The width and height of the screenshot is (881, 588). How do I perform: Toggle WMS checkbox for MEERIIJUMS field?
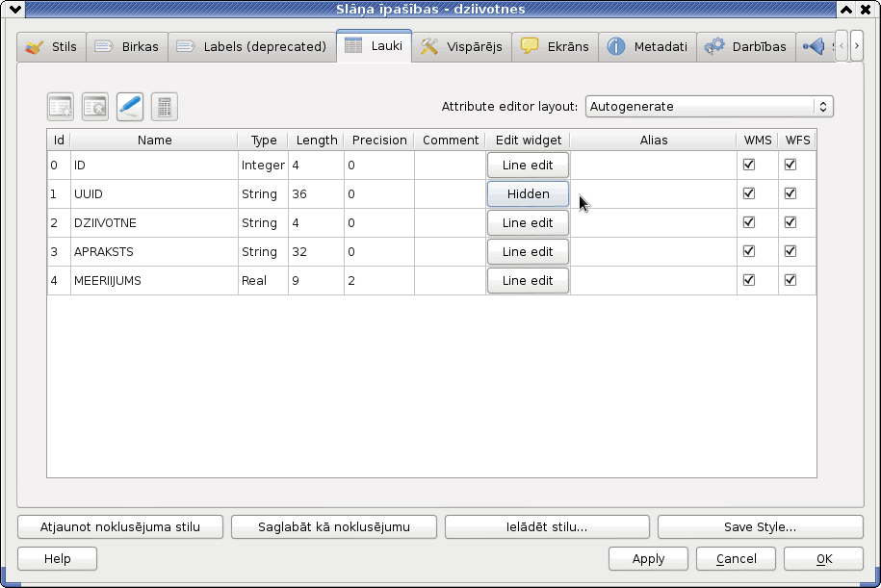click(749, 280)
